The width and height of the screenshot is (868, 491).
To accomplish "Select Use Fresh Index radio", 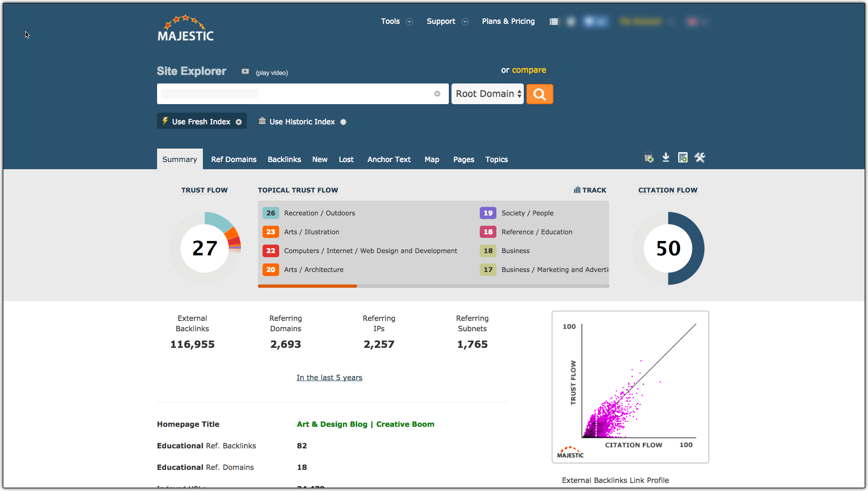I will [239, 122].
